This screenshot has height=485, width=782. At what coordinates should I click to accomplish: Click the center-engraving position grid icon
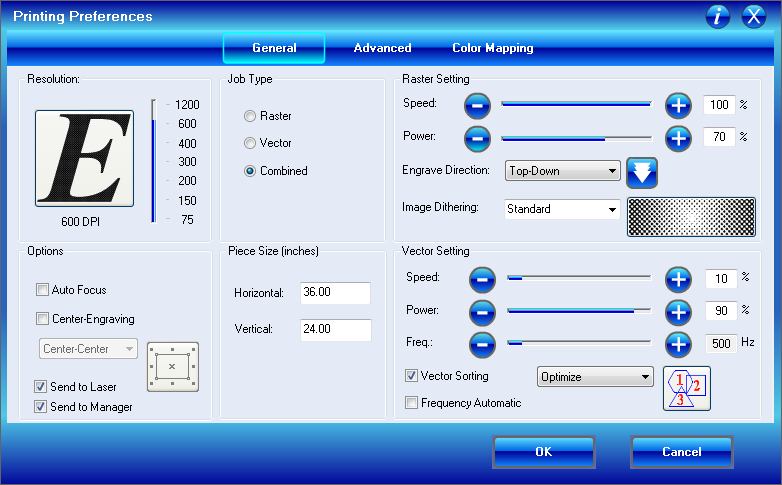[x=173, y=367]
